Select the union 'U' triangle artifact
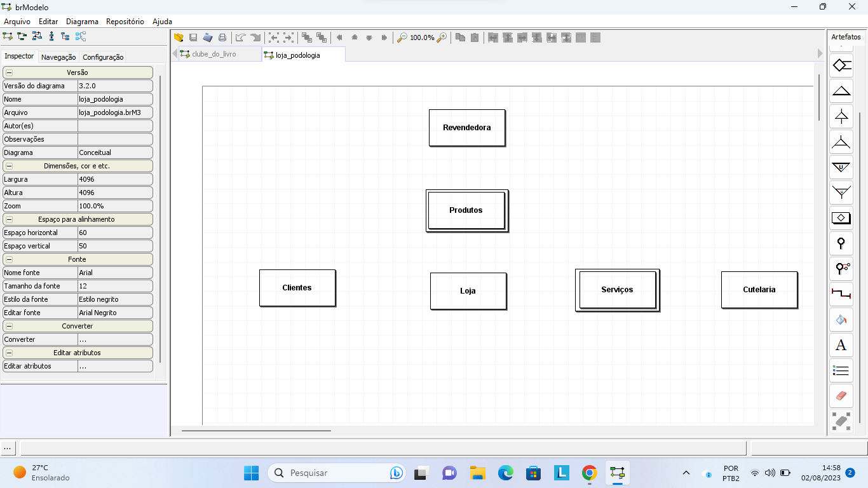868x488 pixels. [841, 167]
